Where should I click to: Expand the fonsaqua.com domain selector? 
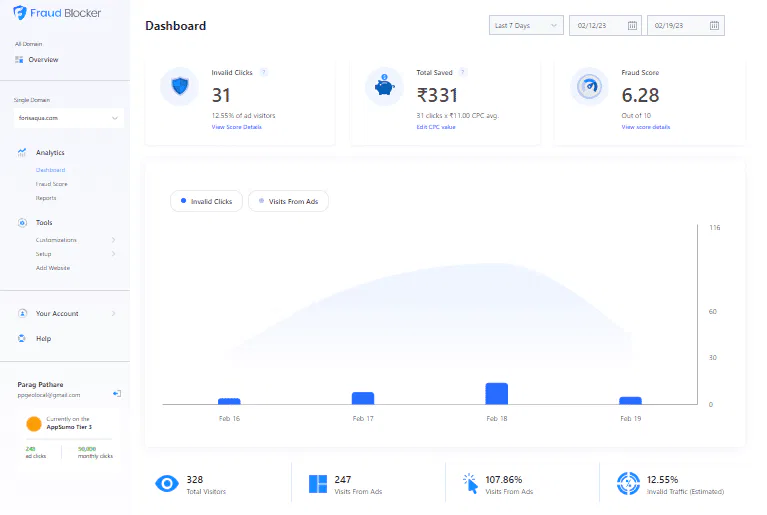tap(68, 118)
